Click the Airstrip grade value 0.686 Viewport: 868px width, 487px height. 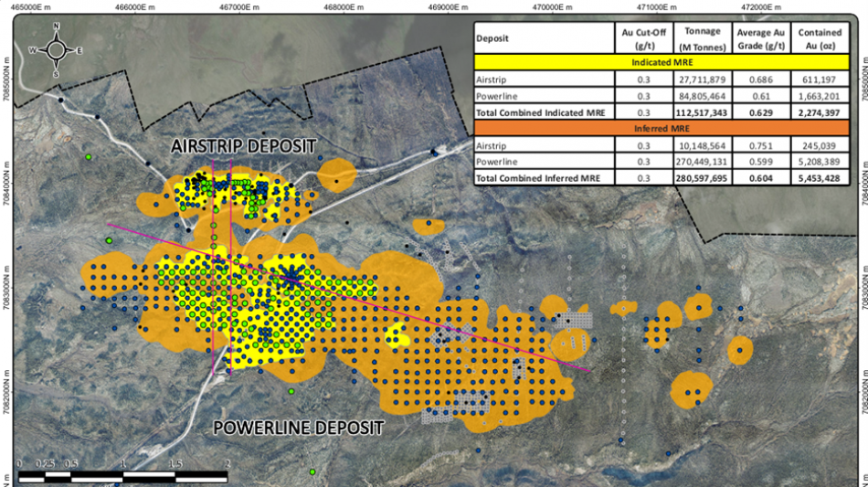pos(760,79)
